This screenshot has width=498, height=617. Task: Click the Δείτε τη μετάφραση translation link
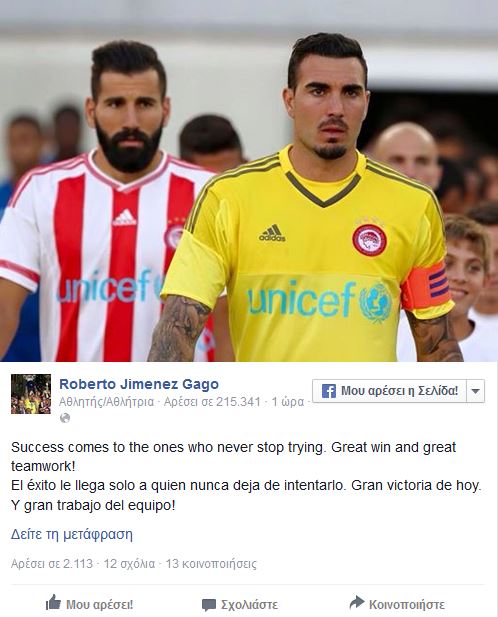(x=72, y=534)
